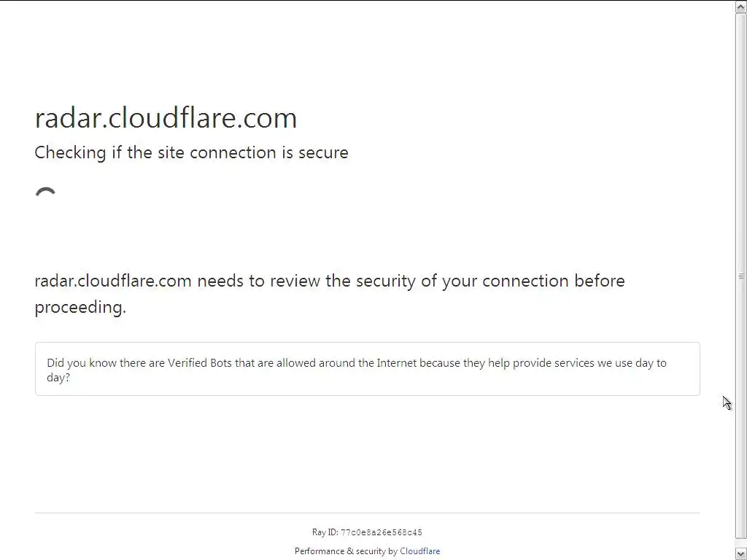This screenshot has height=560, width=747.
Task: Click the scrollbar up arrow
Action: point(741,7)
